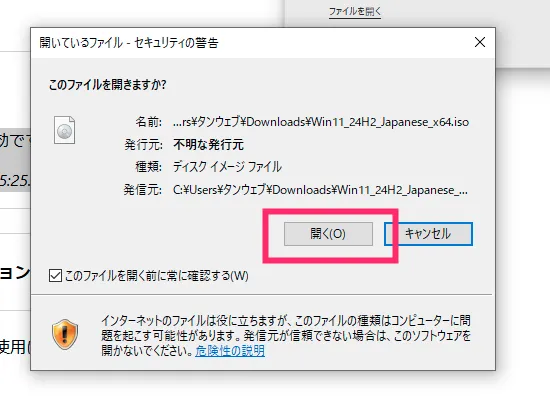550x406 pixels.
Task: Click the 発信元: field label
Action: 143,190
